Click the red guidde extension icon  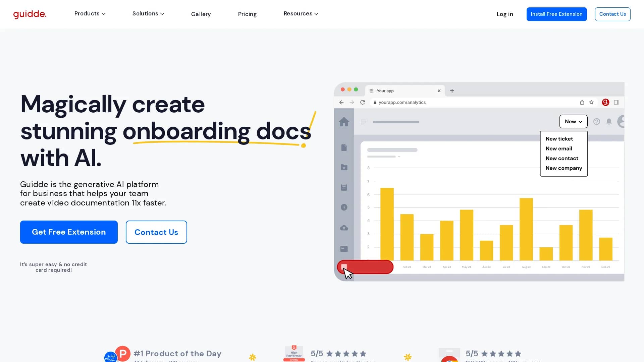point(605,102)
